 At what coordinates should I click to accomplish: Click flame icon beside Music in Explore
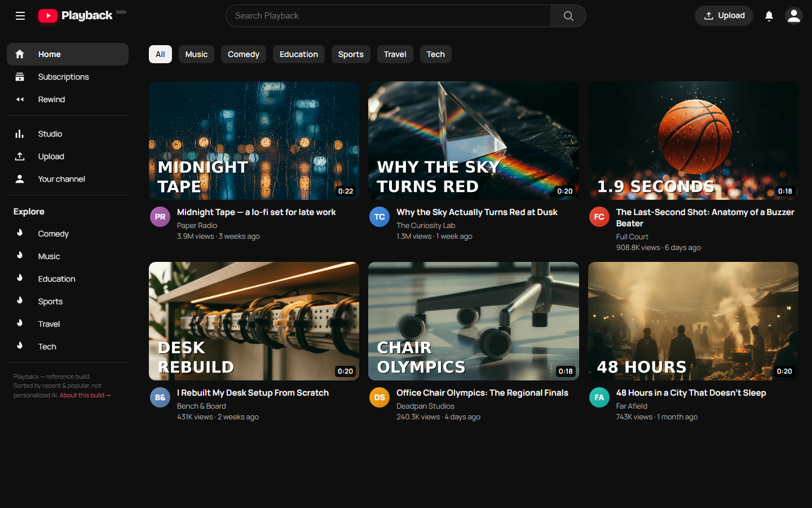20,255
